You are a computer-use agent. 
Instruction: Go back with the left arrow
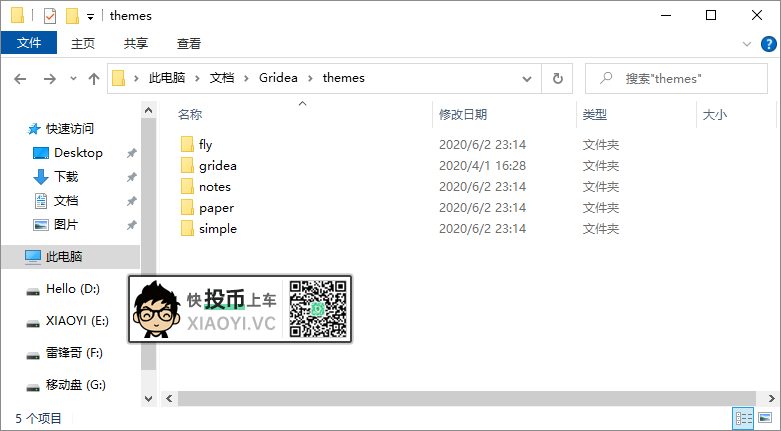pyautogui.click(x=20, y=79)
